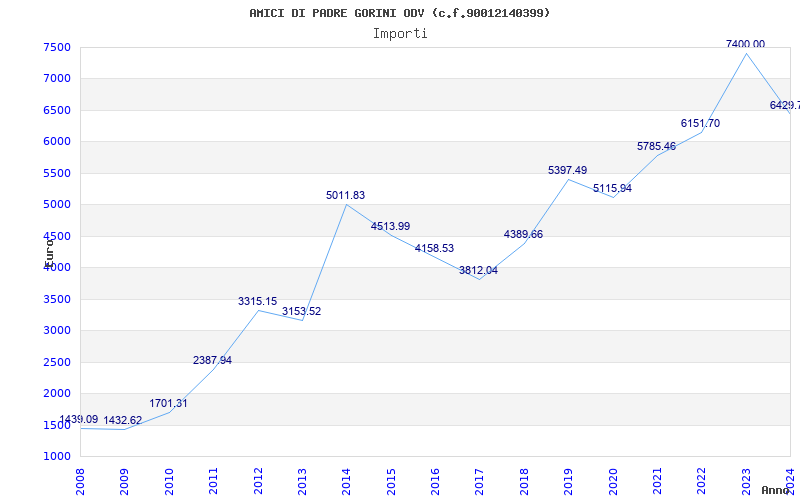Click the 7500 y-axis tick label
The width and height of the screenshot is (800, 500).
click(x=57, y=47)
